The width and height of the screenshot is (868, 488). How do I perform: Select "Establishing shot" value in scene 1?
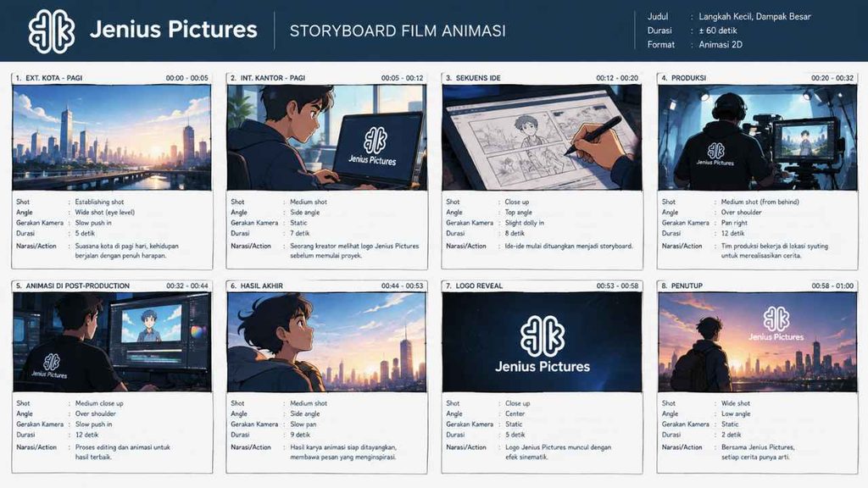pos(100,202)
